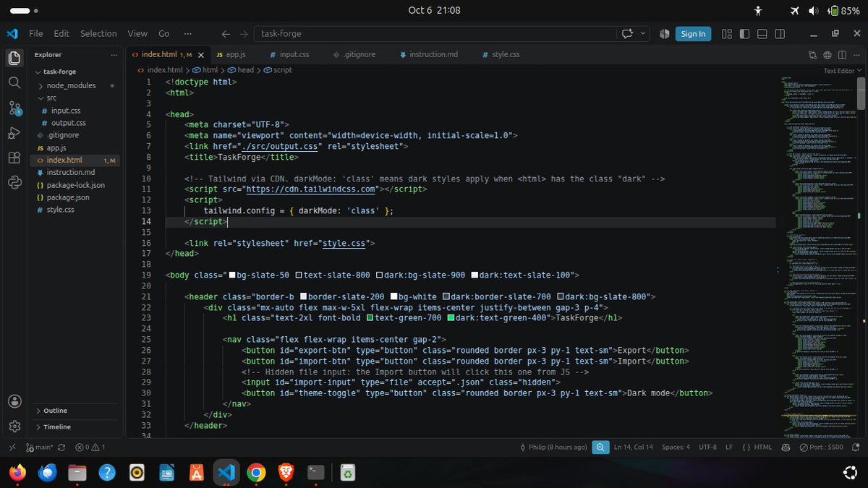Click the synchronize changes icon

click(61, 447)
